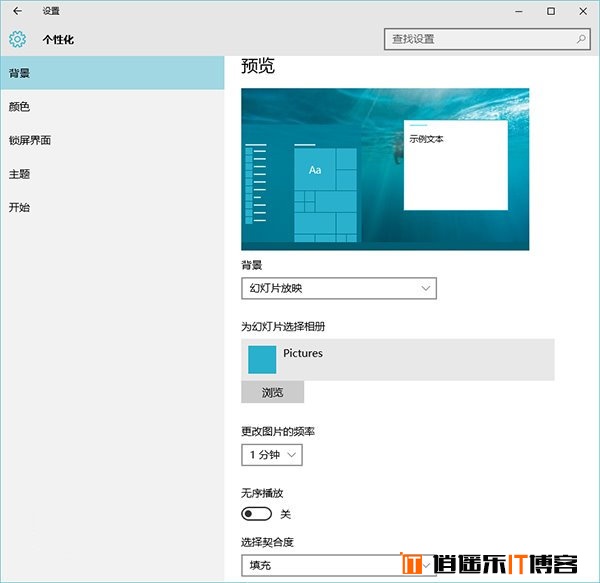Open the 颜色 settings page

click(x=112, y=107)
